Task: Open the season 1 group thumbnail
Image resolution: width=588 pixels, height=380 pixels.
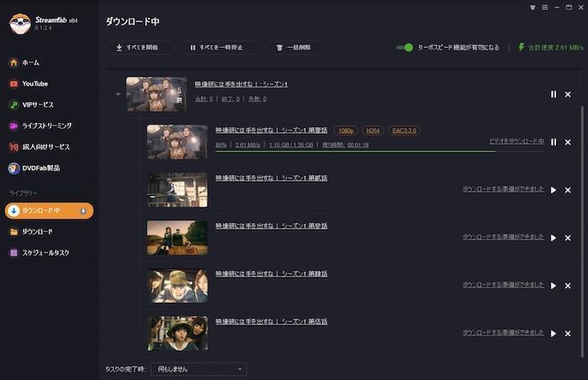Action: pyautogui.click(x=156, y=94)
